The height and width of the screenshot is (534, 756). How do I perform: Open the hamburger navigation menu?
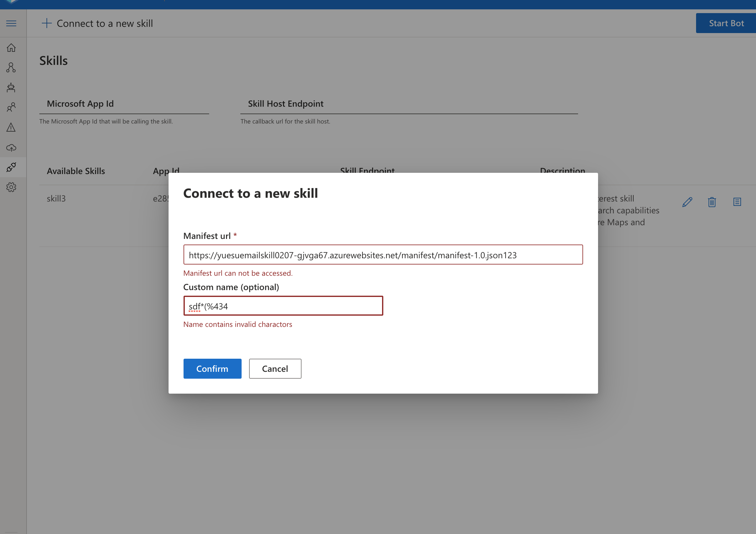11,23
